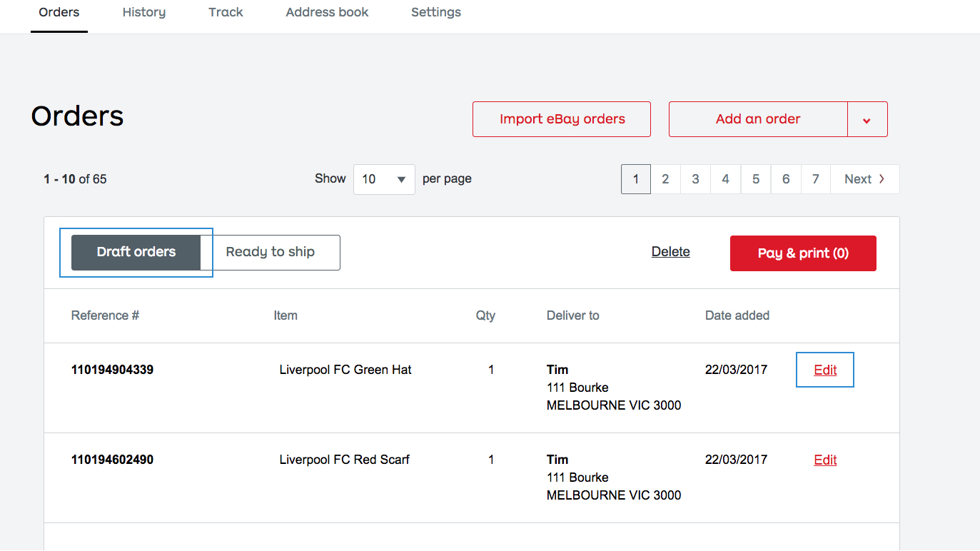
Task: Select the Orders tab
Action: (59, 12)
